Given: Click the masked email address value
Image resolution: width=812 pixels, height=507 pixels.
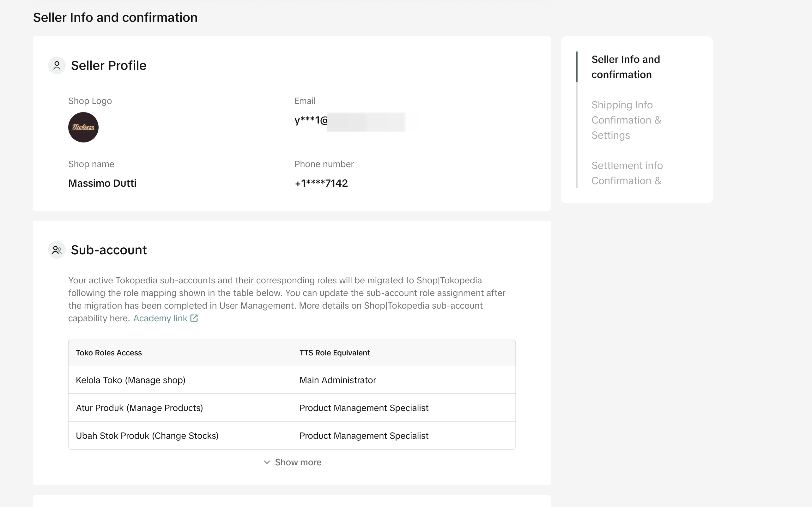Looking at the screenshot, I should click(349, 121).
